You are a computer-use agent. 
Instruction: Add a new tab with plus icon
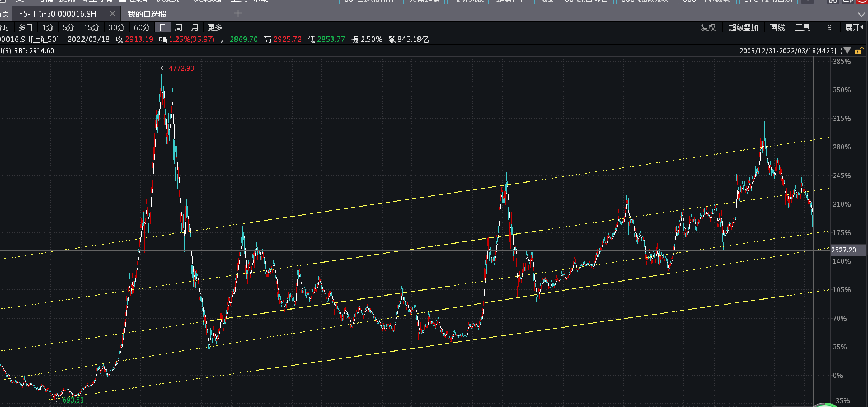[238, 13]
